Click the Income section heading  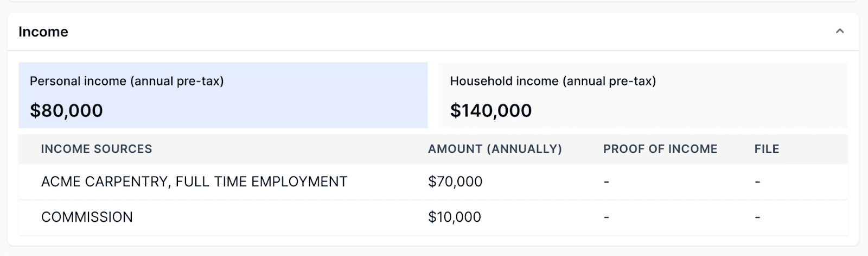tap(43, 32)
